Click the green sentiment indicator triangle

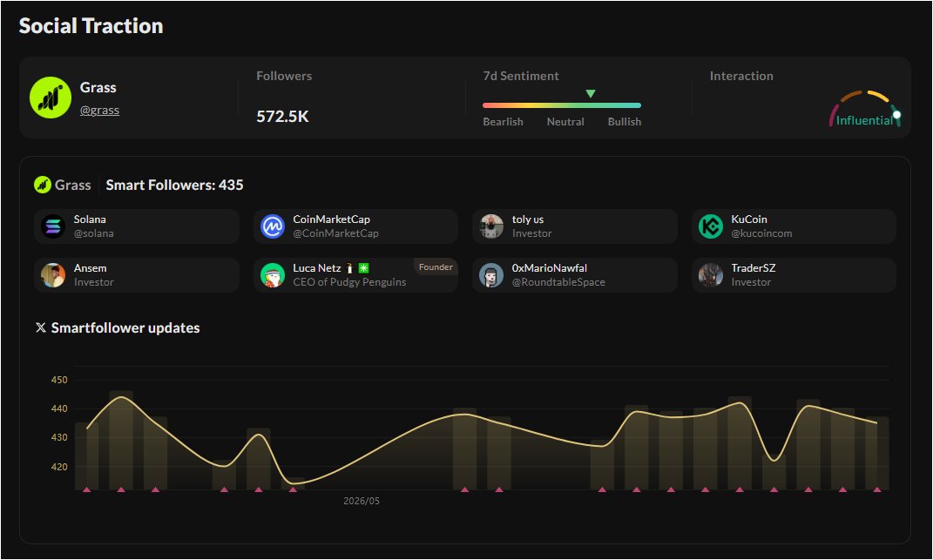[591, 93]
